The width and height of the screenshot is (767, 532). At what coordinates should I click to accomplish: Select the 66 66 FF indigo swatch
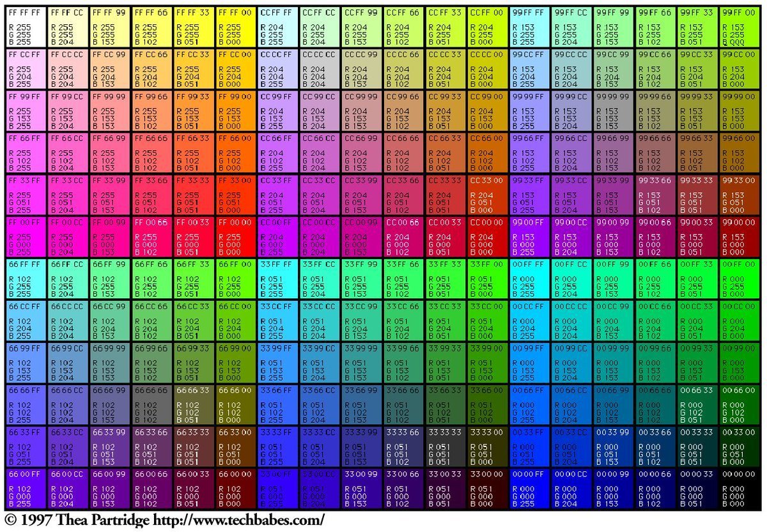coord(26,404)
